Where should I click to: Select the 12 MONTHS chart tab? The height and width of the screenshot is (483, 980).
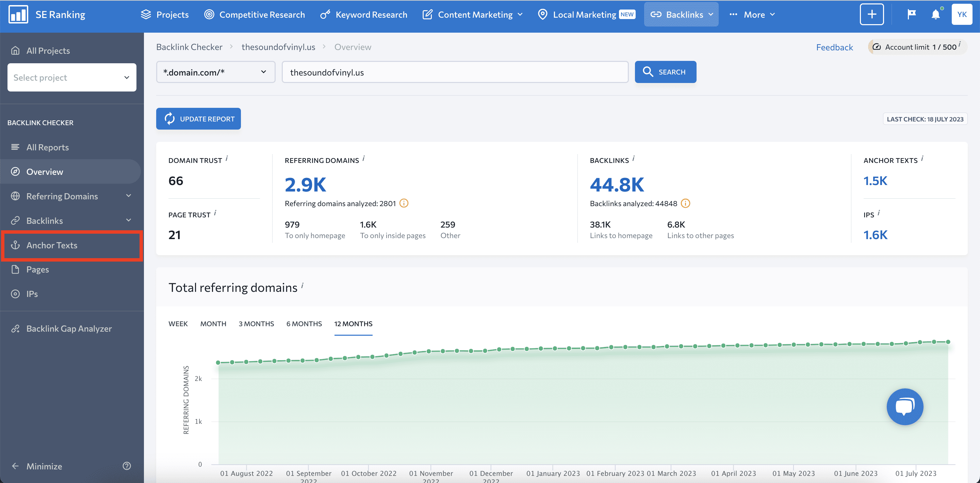[x=353, y=324]
